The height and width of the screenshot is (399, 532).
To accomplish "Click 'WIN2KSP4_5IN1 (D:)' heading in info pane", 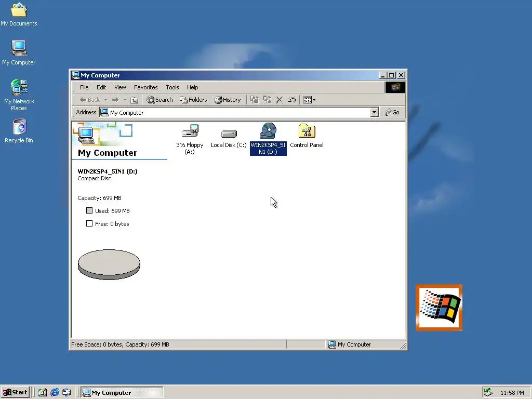I will click(108, 171).
